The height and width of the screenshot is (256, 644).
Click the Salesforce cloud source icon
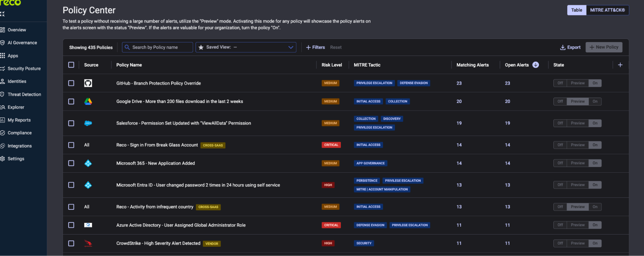tap(88, 123)
